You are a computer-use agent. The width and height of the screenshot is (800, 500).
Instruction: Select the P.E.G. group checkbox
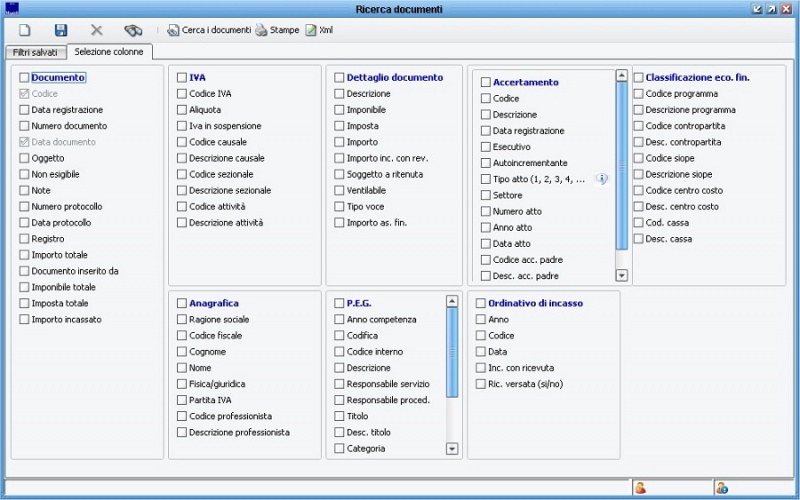[x=339, y=303]
